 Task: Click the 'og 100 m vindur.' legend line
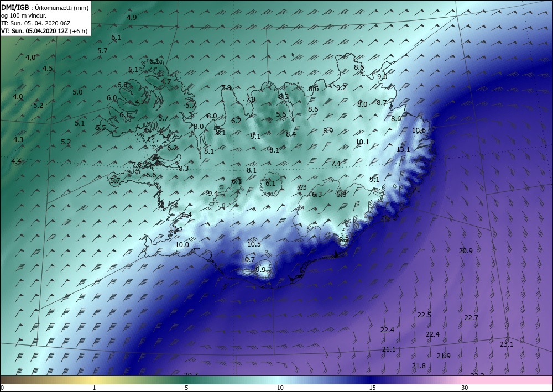pos(24,15)
